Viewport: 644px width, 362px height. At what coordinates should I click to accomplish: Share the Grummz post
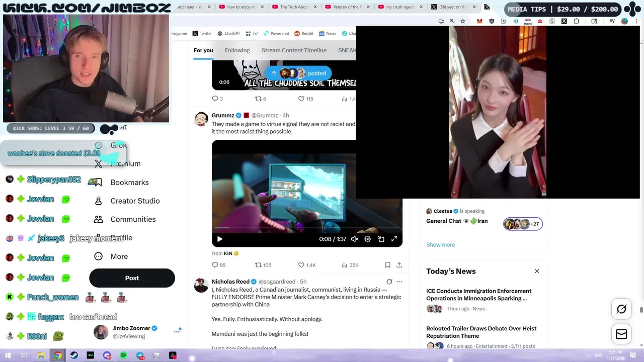click(x=399, y=265)
